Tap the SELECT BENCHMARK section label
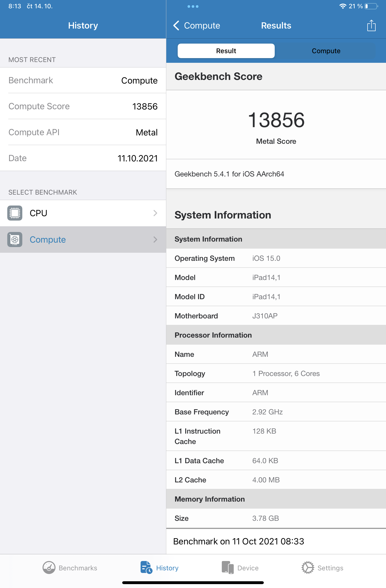The width and height of the screenshot is (386, 588). click(x=43, y=192)
